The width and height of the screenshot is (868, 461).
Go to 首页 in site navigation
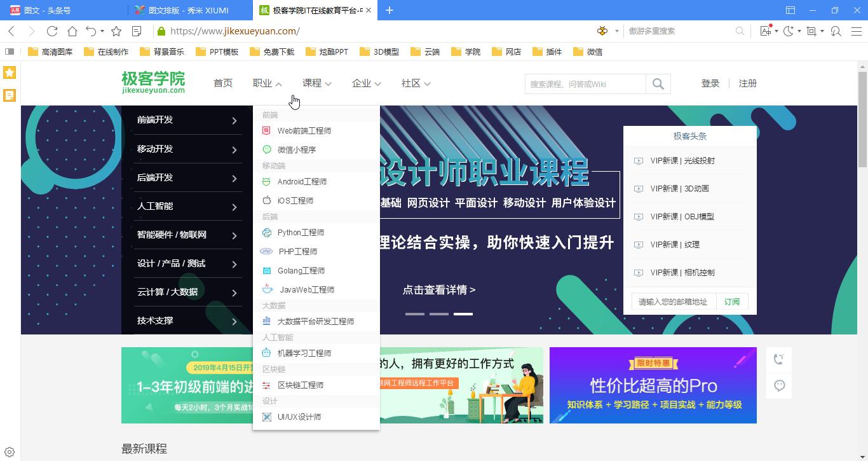pyautogui.click(x=223, y=83)
